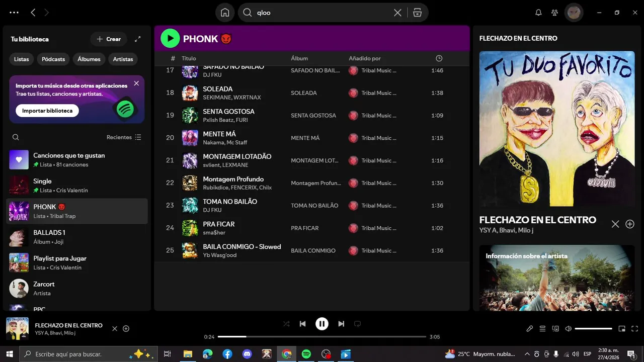This screenshot has width=644, height=362.
Task: Open BALLADS 1 album by Joji
Action: pos(77,237)
